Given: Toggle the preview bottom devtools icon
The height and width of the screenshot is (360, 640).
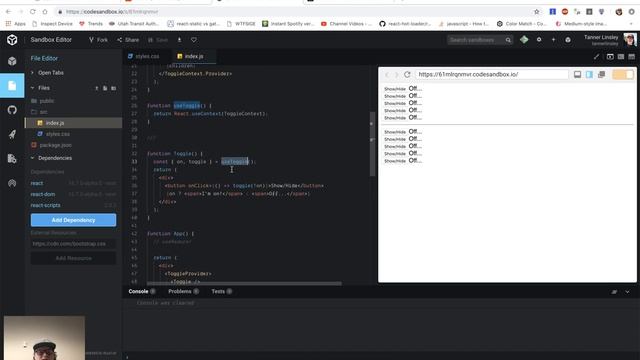Looking at the screenshot, I should tap(577, 75).
